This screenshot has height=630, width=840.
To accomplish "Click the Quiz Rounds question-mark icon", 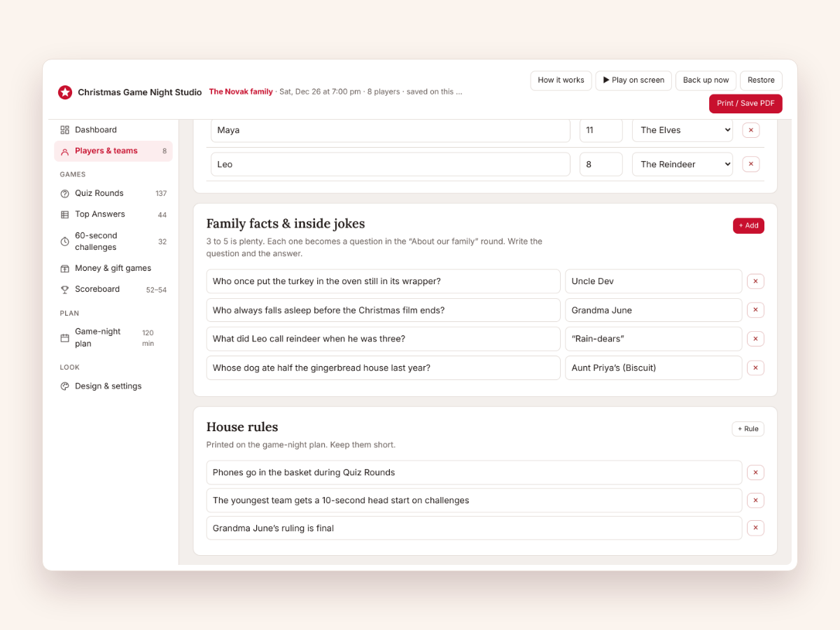I will click(x=65, y=194).
